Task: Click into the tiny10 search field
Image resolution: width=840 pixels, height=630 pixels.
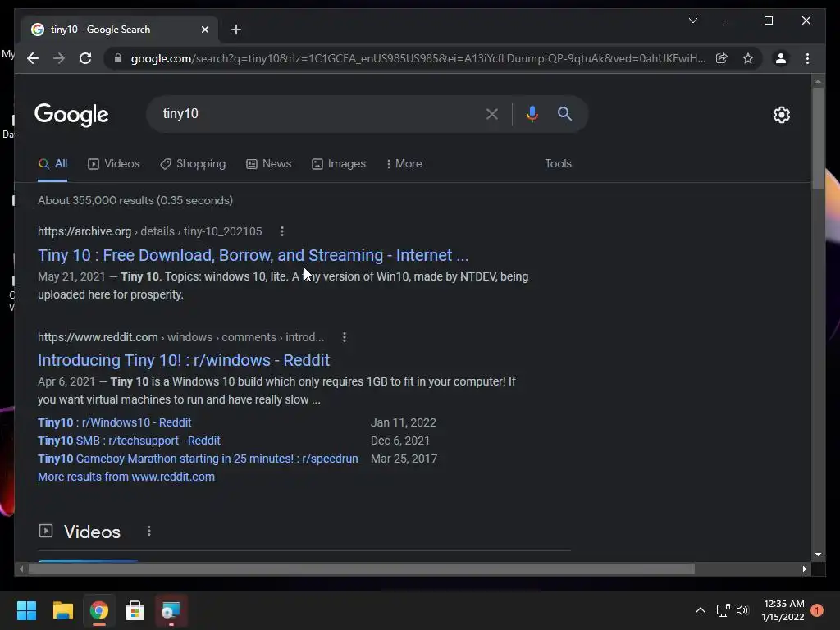Action: click(x=316, y=113)
